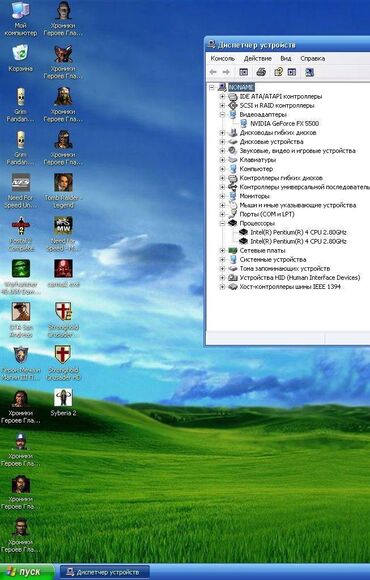Click the Процессоры chip icon
This screenshot has height=580, width=370.
pyautogui.click(x=232, y=223)
